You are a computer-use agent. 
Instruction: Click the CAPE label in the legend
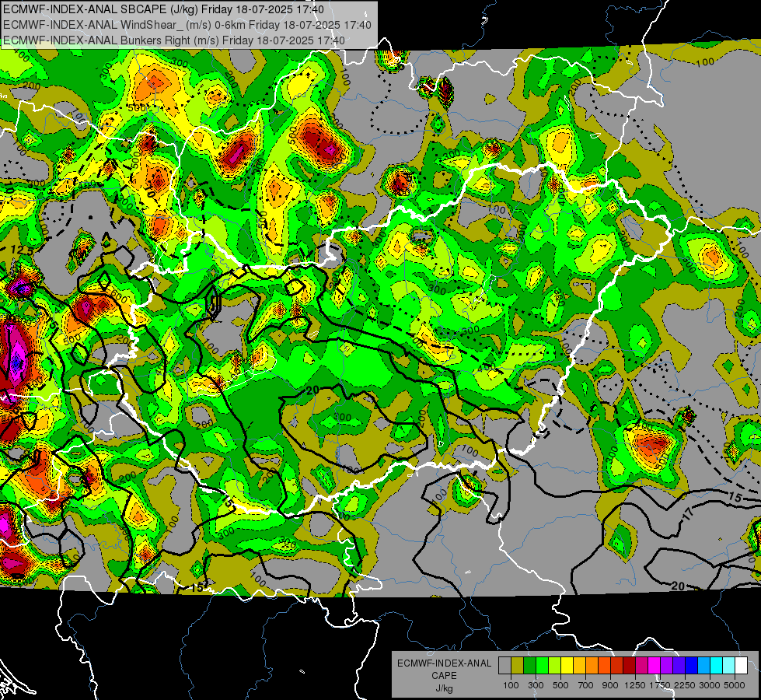click(444, 675)
